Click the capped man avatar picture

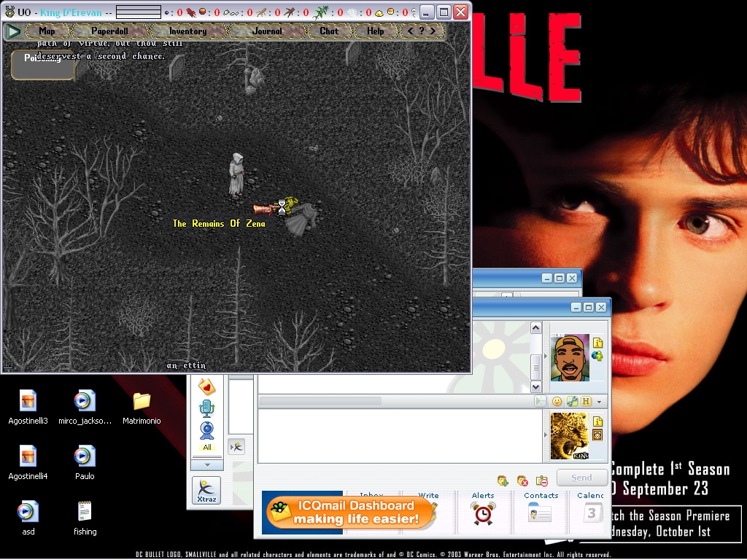tap(570, 357)
